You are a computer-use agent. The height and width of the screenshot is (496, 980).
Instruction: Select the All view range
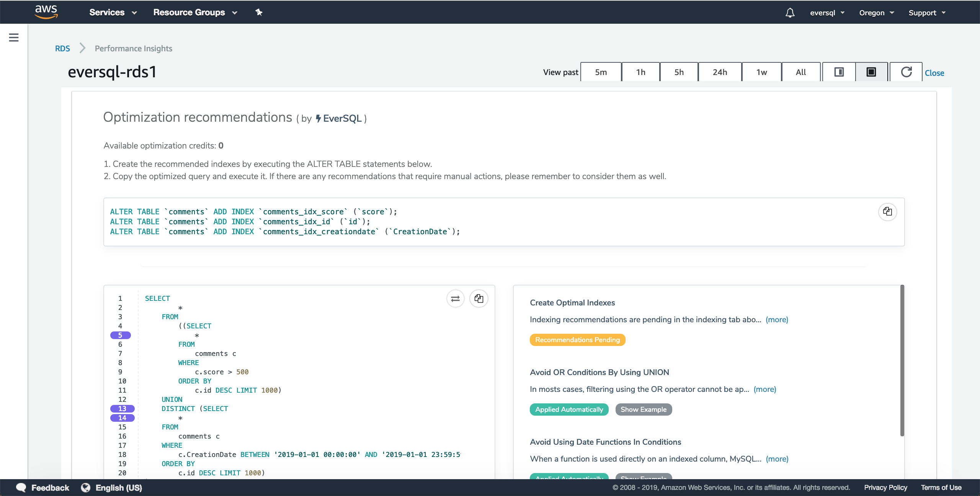click(801, 72)
